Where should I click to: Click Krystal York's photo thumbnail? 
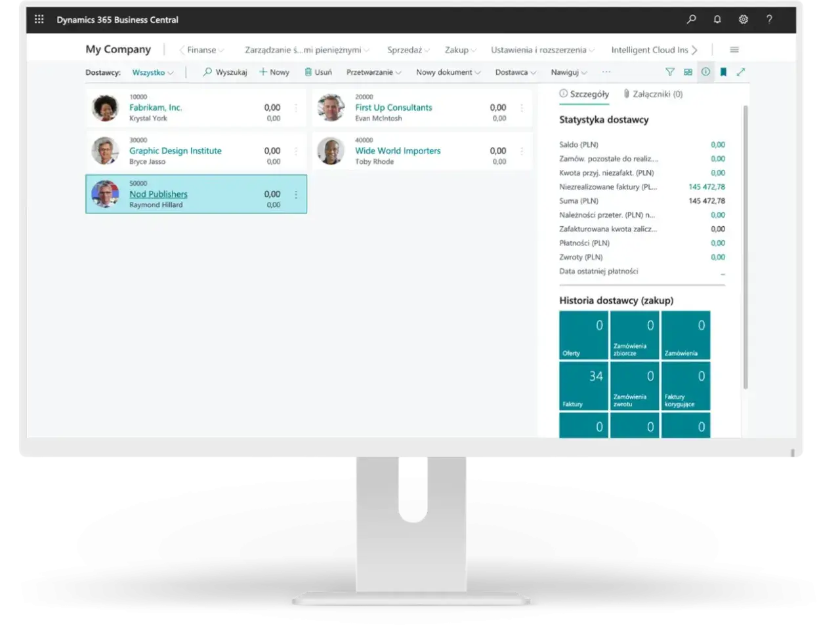coord(105,108)
